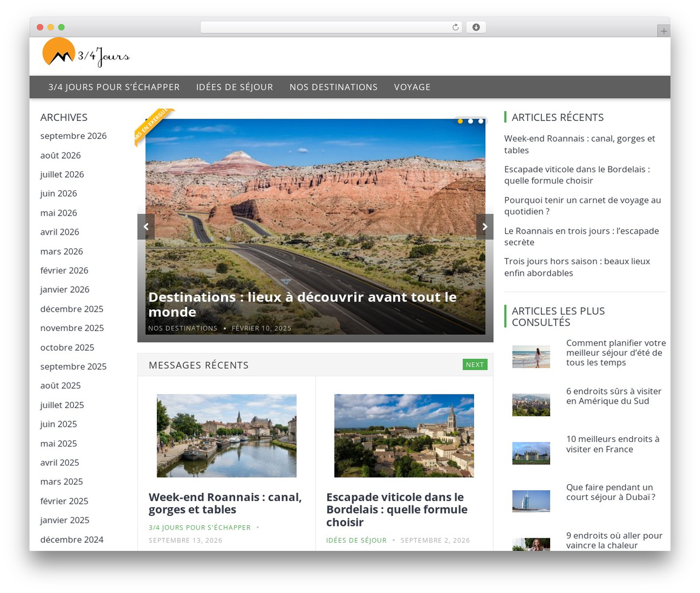Image resolution: width=700 pixels, height=593 pixels.
Task: Open the Idées de séjour menu
Action: coord(235,87)
